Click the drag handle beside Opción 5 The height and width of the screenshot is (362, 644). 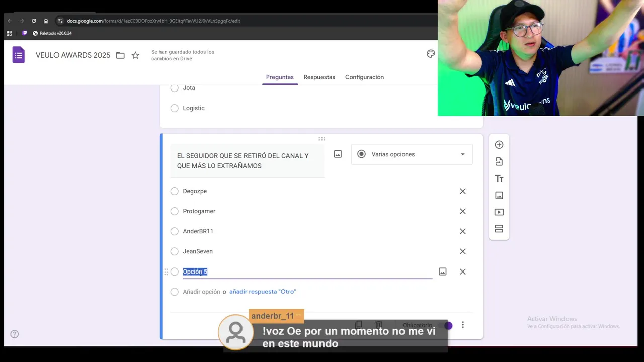(166, 271)
